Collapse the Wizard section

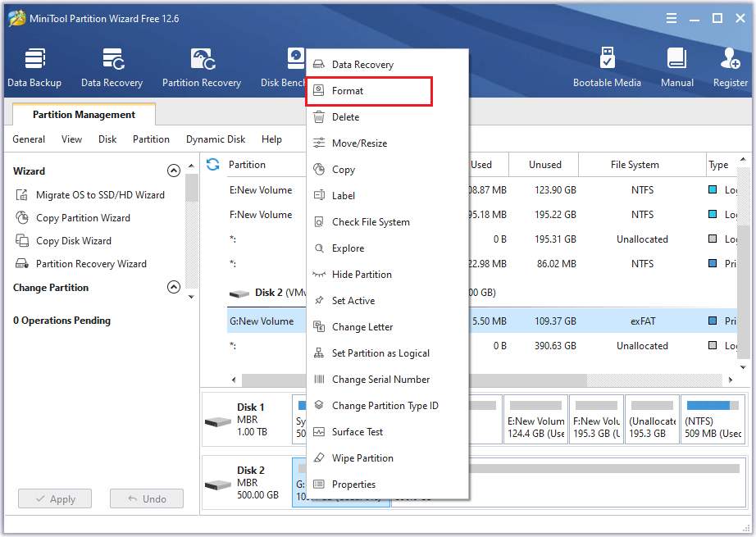click(174, 171)
